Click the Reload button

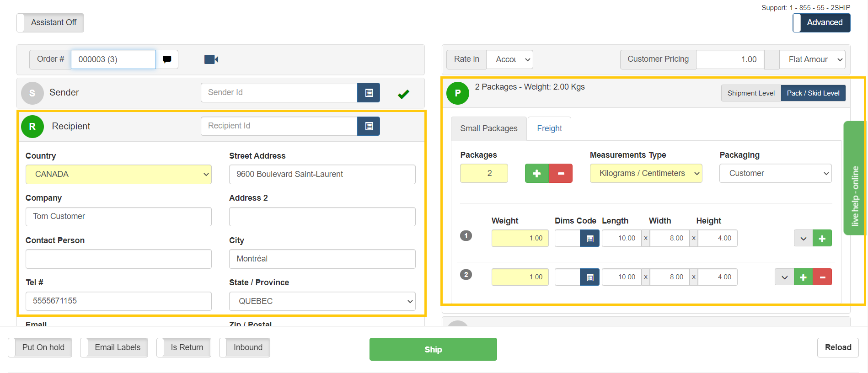838,347
